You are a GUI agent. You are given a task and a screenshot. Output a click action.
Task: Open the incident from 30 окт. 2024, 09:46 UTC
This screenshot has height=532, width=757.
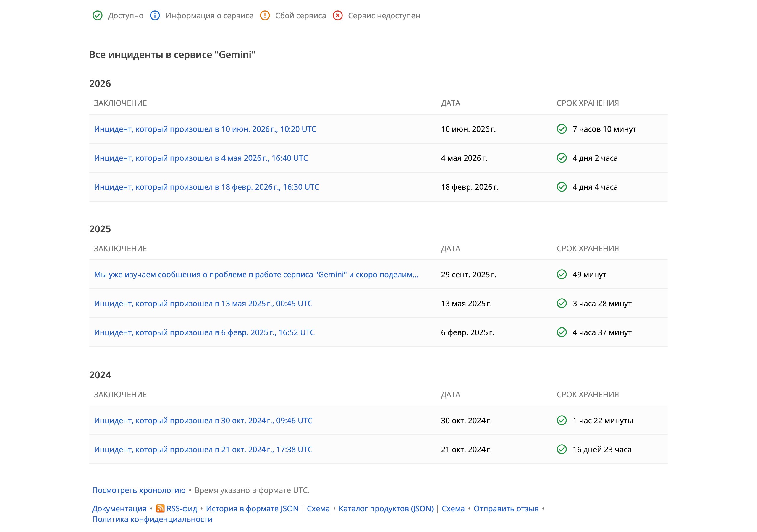tap(203, 420)
